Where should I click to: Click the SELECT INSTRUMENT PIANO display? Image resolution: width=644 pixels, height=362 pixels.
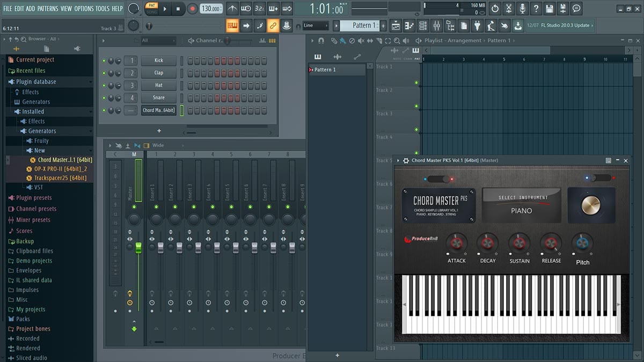522,204
